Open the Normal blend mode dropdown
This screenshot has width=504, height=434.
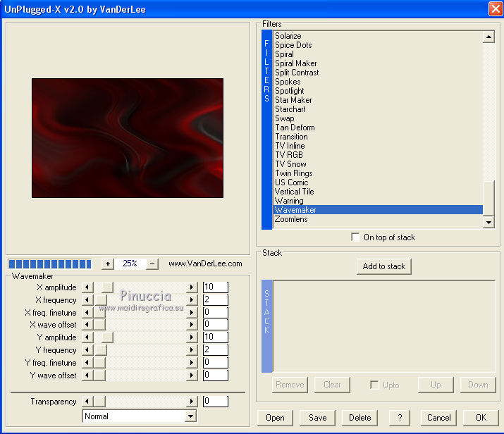tap(191, 416)
